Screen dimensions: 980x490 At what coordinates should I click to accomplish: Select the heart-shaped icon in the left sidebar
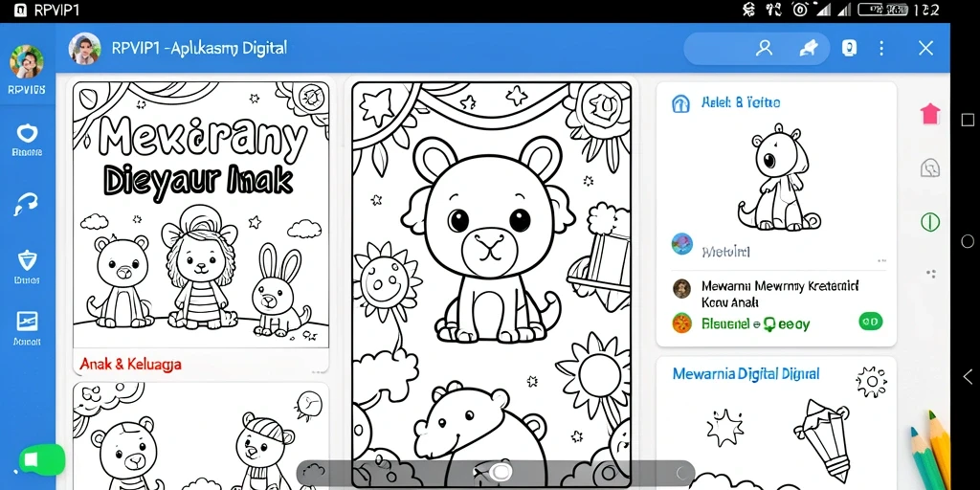point(27,133)
